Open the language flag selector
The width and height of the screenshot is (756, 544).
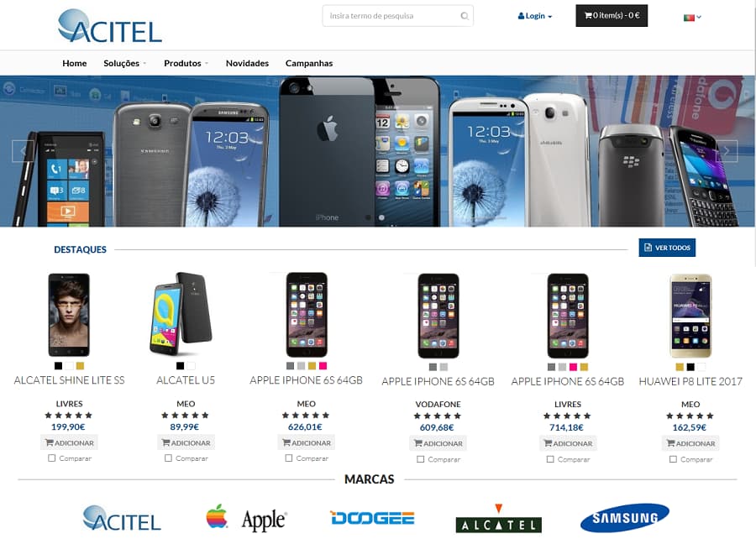[692, 18]
